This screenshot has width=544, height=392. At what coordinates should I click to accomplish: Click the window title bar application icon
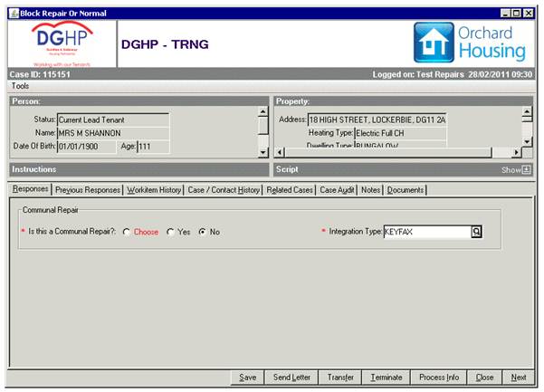pos(14,14)
